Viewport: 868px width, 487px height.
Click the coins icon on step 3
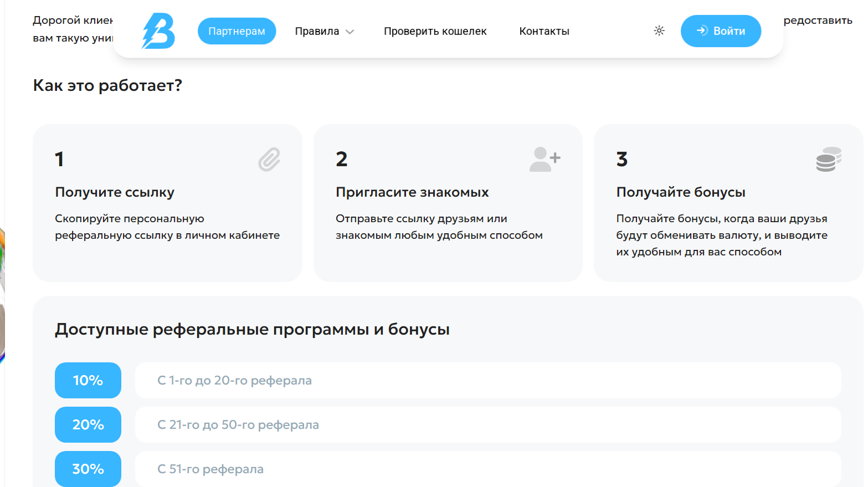[828, 159]
